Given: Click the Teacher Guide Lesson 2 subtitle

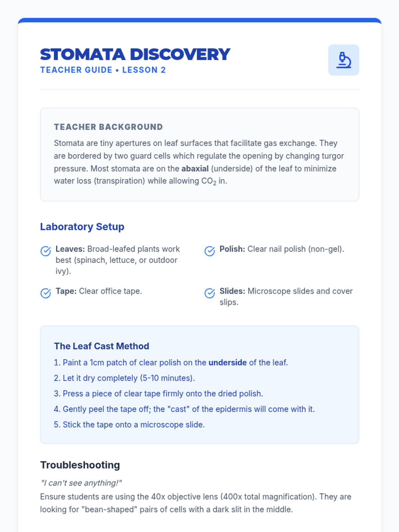Looking at the screenshot, I should tap(103, 70).
